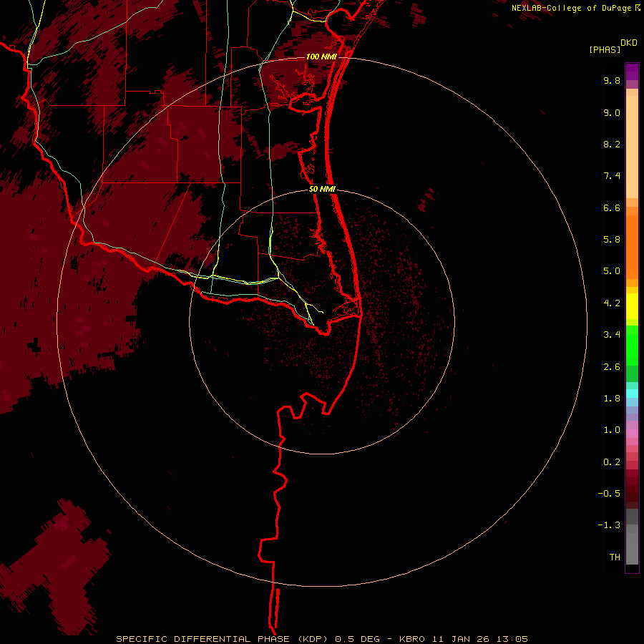Select the 5.8 value on the color scale
This screenshot has height=644, width=644.
[x=612, y=240]
